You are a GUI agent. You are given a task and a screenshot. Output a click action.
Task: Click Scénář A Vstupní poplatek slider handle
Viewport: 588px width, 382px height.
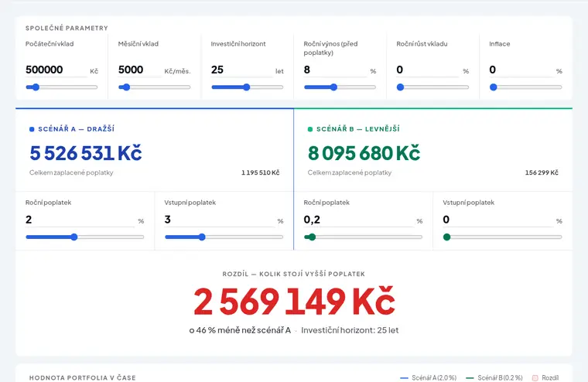[202, 237]
